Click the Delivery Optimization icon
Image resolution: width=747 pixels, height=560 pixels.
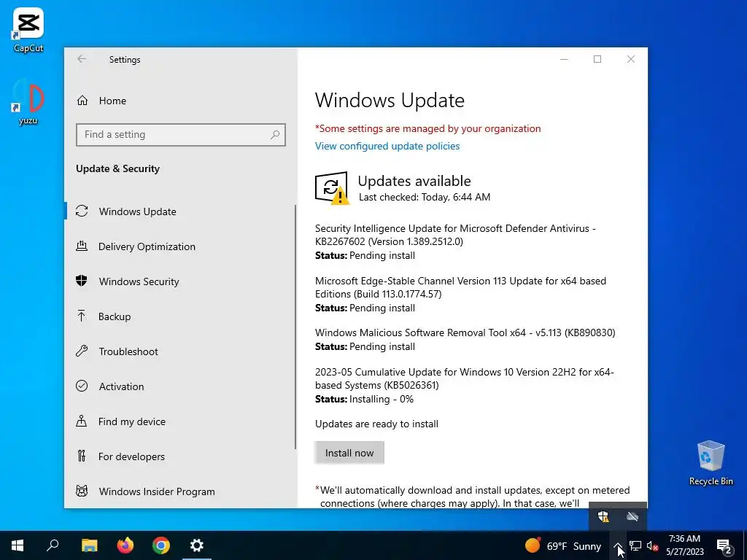click(x=82, y=246)
